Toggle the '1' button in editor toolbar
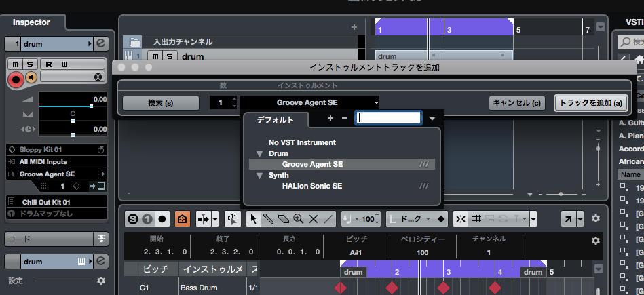Viewport: 644px width, 295px height. coord(147,219)
